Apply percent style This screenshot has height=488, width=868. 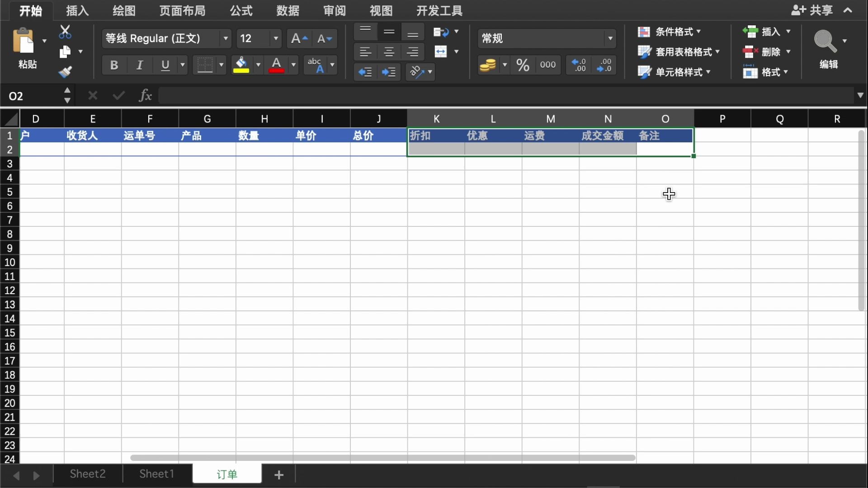click(x=523, y=65)
